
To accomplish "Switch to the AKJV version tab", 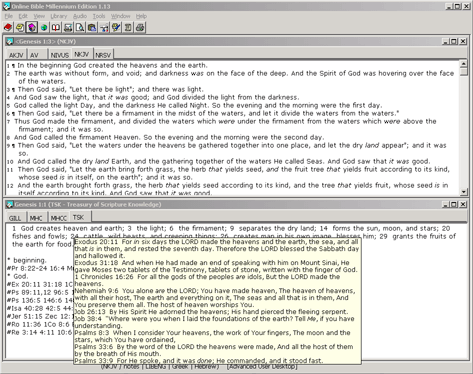I will 16,55.
